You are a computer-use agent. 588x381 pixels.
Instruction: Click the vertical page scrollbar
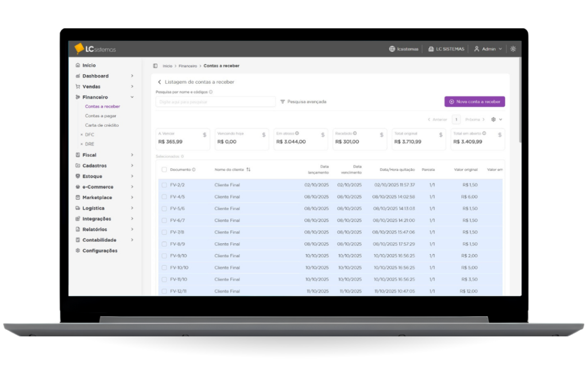click(520, 100)
